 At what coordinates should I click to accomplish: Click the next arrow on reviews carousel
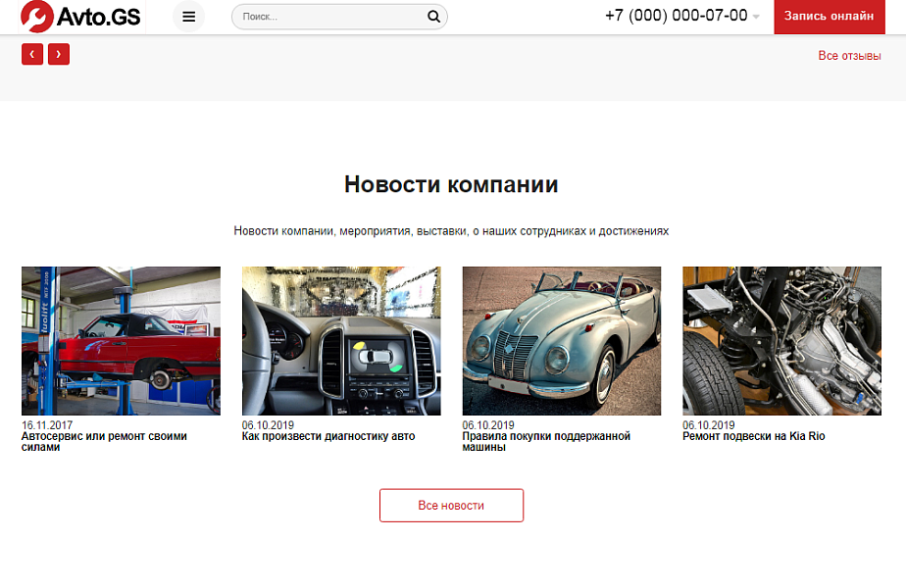click(x=59, y=54)
